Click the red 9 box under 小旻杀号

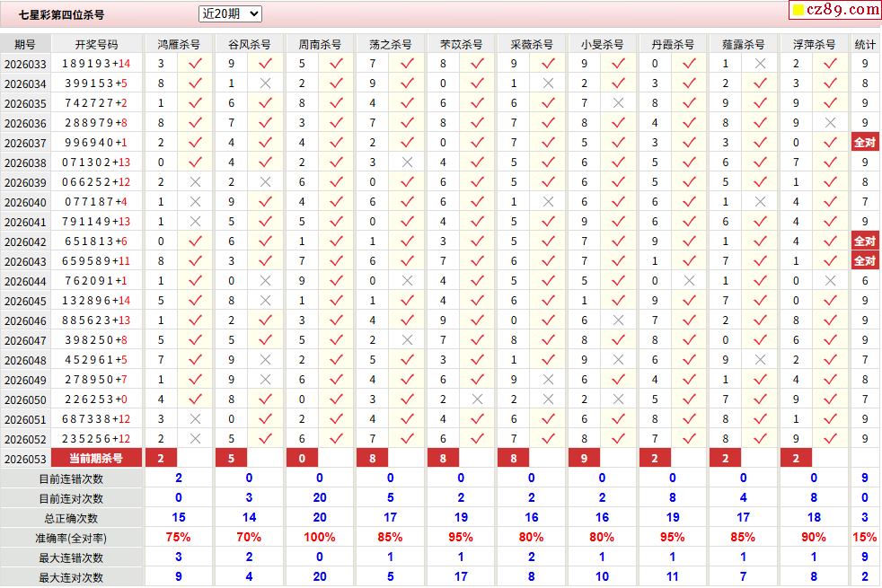click(x=584, y=458)
